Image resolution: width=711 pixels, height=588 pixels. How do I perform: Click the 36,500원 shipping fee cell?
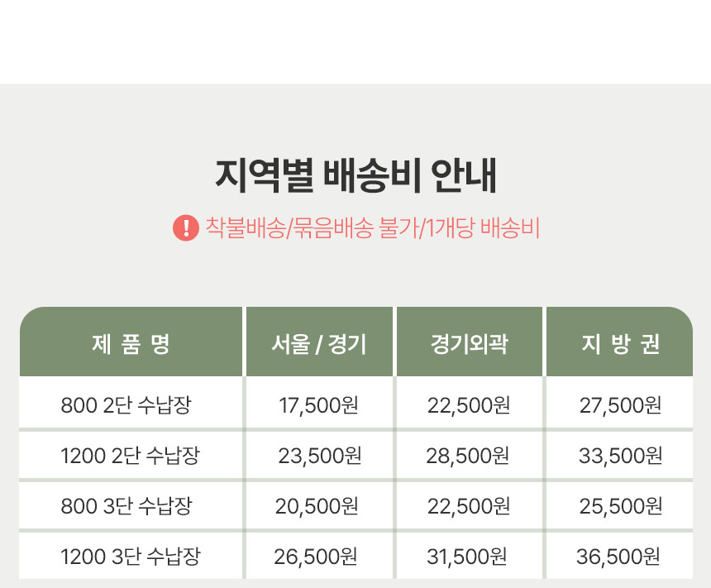point(618,557)
